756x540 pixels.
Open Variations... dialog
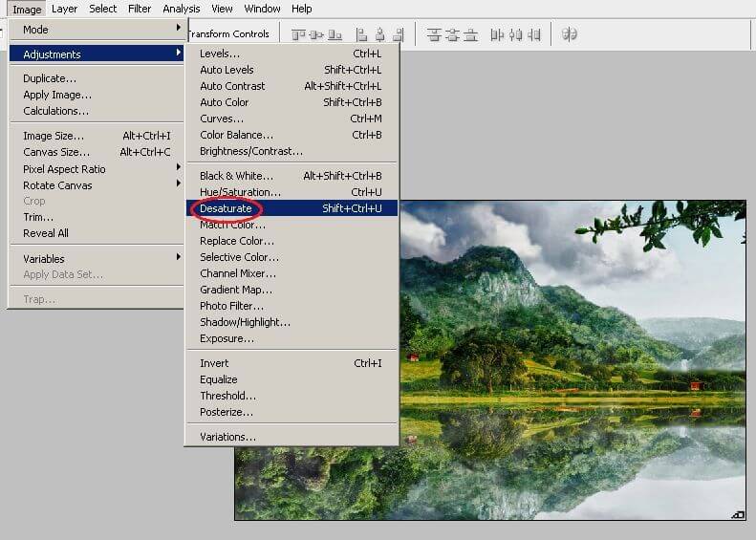[x=292, y=437]
